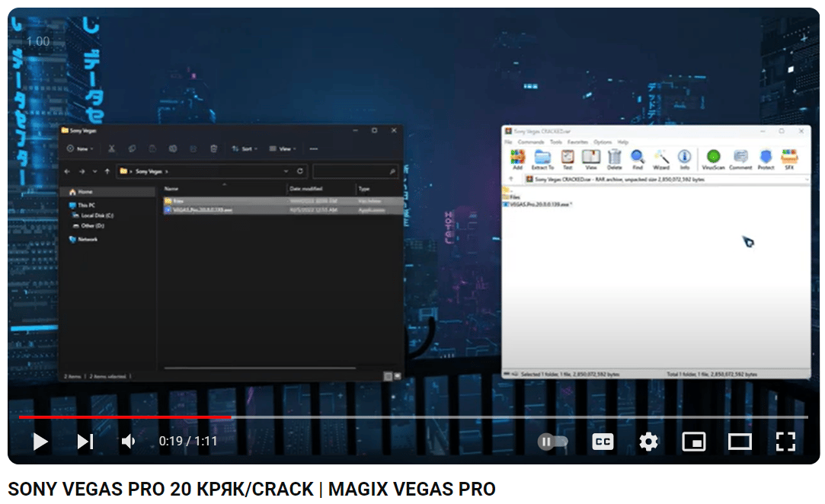This screenshot has width=825, height=504.
Task: Select Network in Explorer sidebar
Action: tap(83, 239)
